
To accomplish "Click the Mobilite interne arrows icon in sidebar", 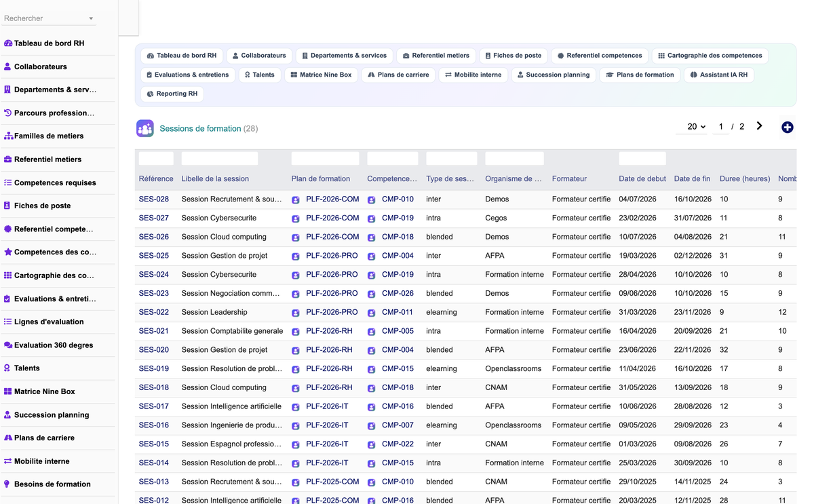I will click(8, 461).
